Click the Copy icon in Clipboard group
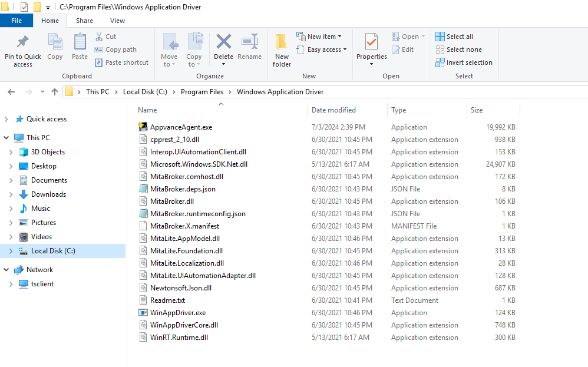588x367 pixels. (55, 41)
